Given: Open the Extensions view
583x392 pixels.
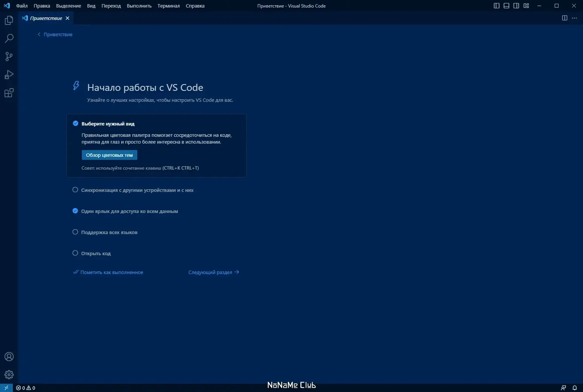Looking at the screenshot, I should tap(9, 93).
